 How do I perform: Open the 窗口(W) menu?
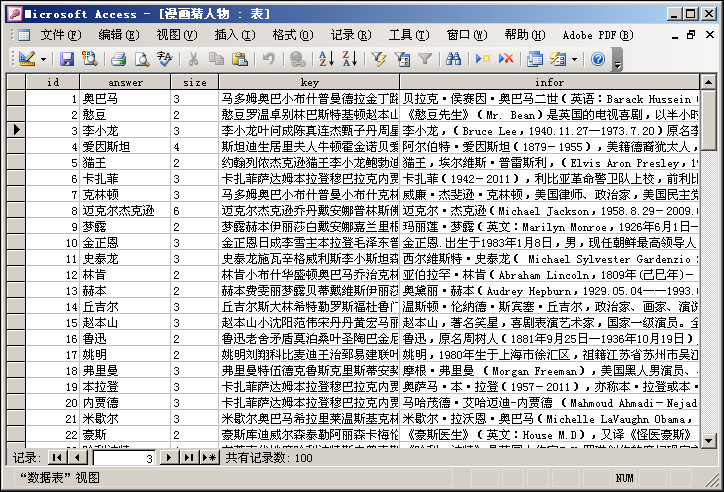pos(467,35)
